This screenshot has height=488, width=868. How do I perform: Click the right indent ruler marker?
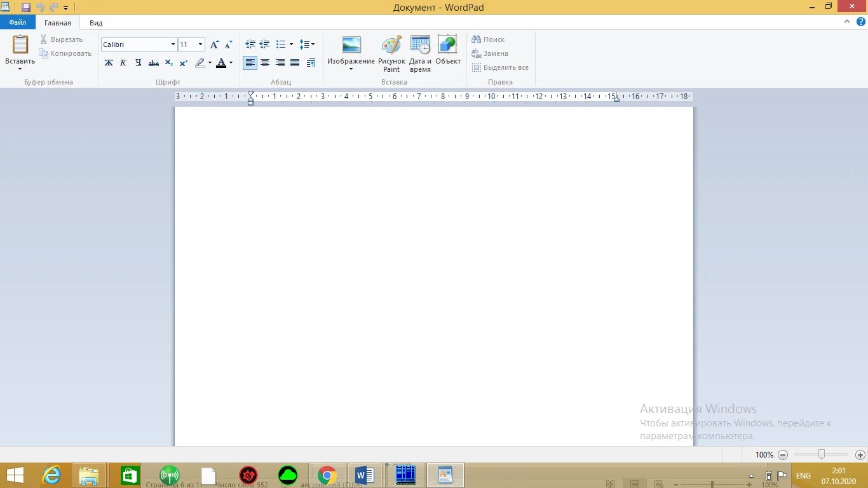616,99
